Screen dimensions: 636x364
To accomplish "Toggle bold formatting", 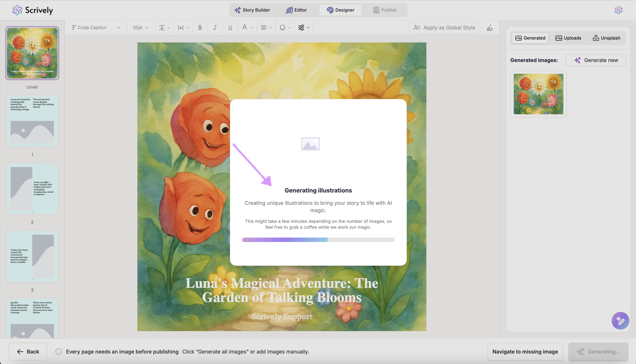I will pos(200,27).
